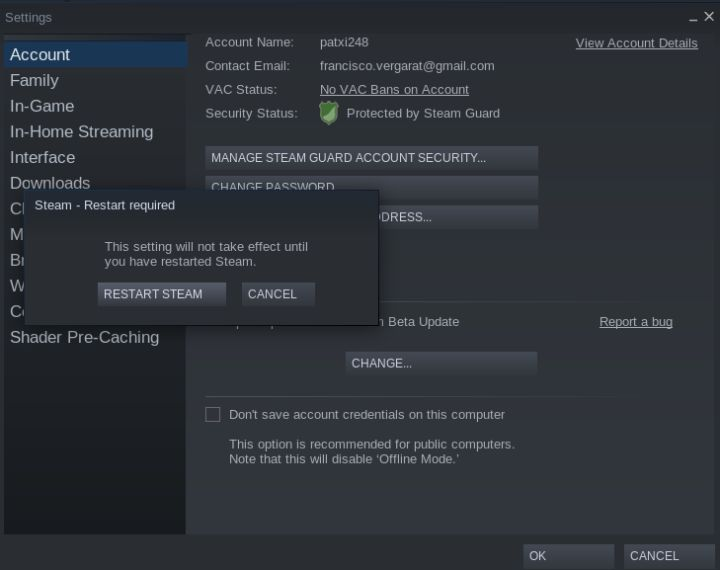Click the Steam Guard shield icon
This screenshot has width=720, height=570.
point(329,113)
